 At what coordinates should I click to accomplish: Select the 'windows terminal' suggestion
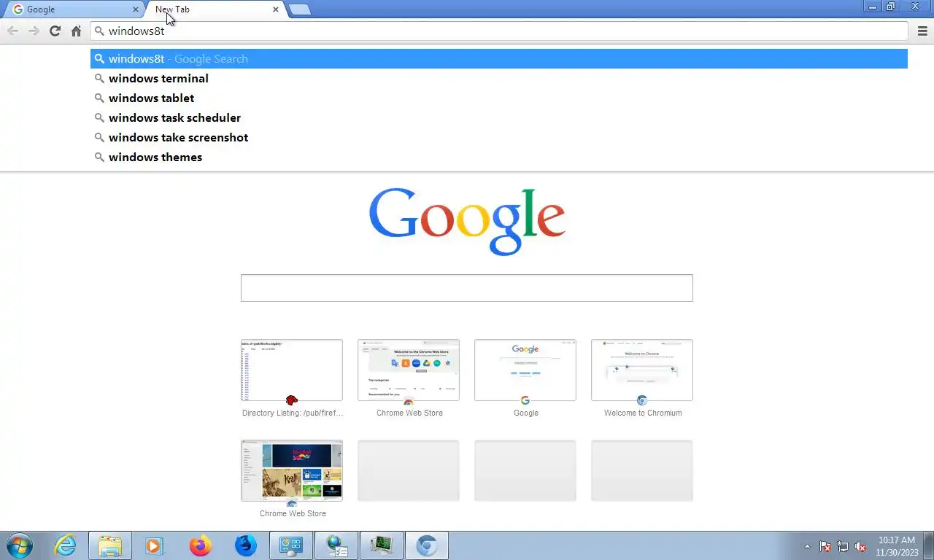pos(499,78)
